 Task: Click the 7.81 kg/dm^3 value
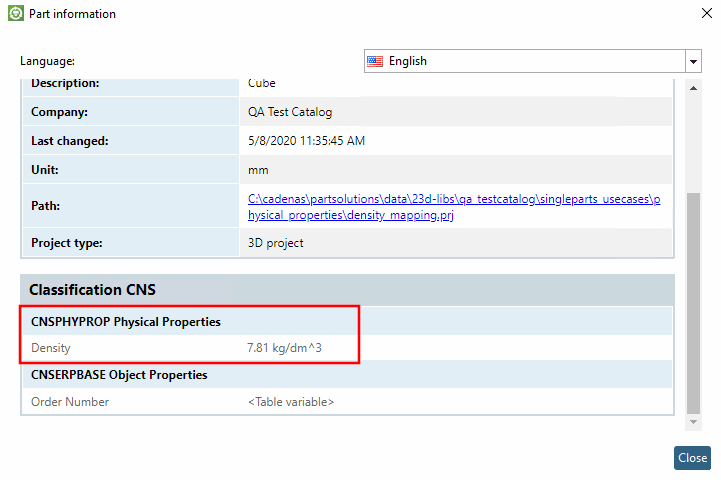(x=284, y=348)
